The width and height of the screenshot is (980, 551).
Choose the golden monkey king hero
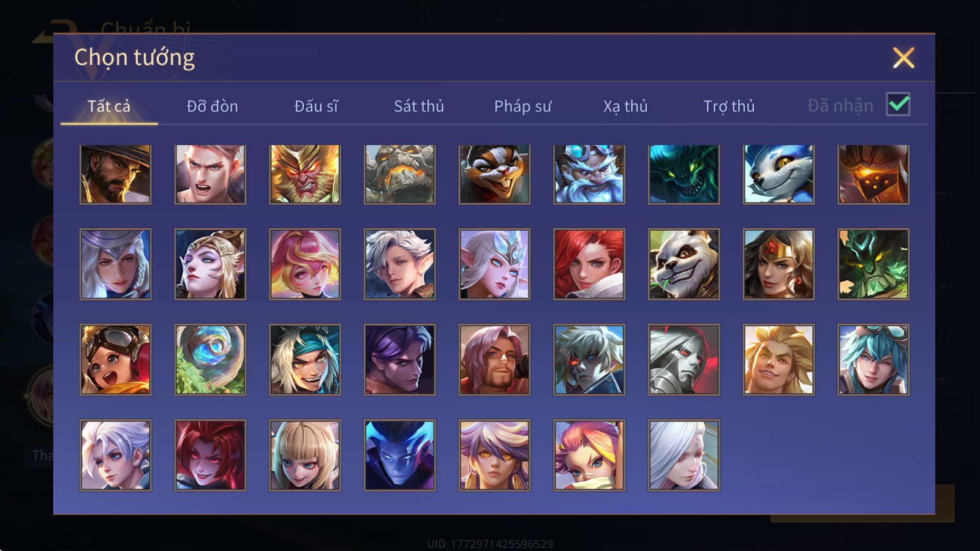pos(305,174)
